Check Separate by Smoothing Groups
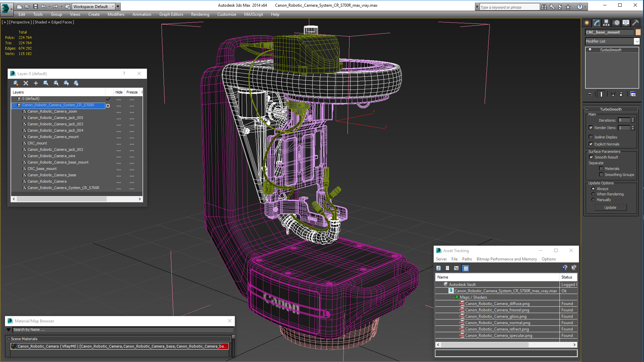Image resolution: width=644 pixels, height=362 pixels. click(601, 175)
